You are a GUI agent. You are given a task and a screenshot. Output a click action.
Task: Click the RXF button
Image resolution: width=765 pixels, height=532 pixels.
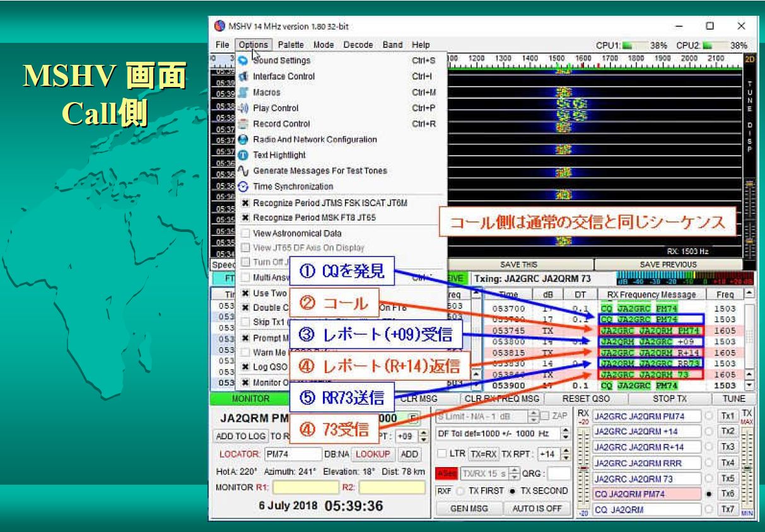(x=445, y=490)
